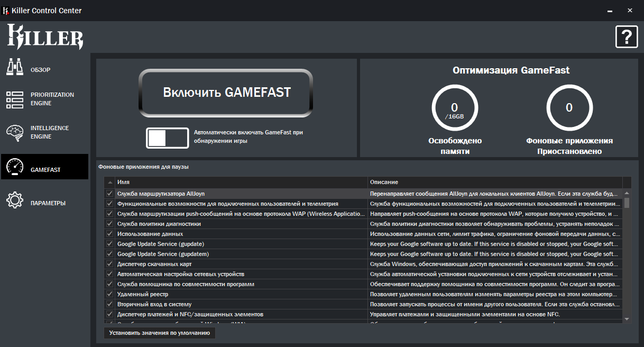Select row Использование данных

point(364,234)
